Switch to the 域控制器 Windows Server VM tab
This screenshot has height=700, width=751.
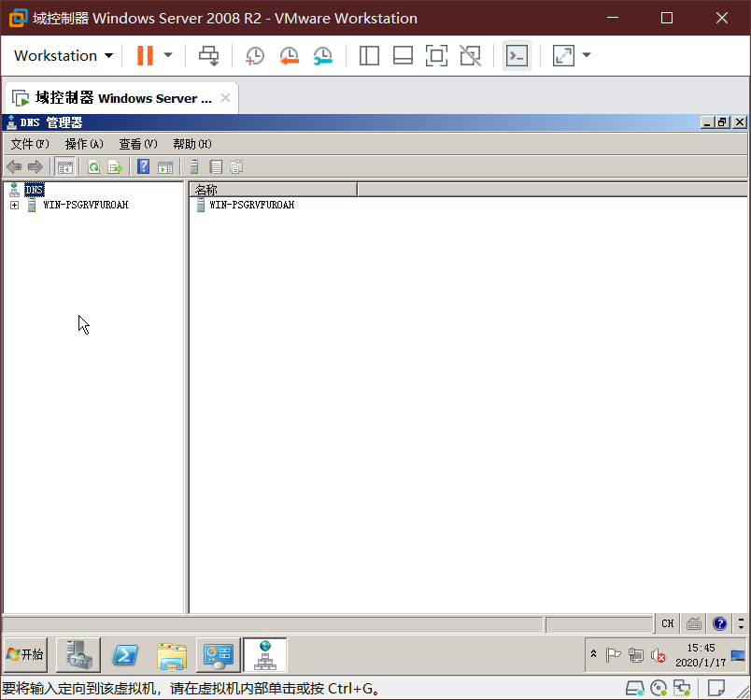tap(121, 98)
